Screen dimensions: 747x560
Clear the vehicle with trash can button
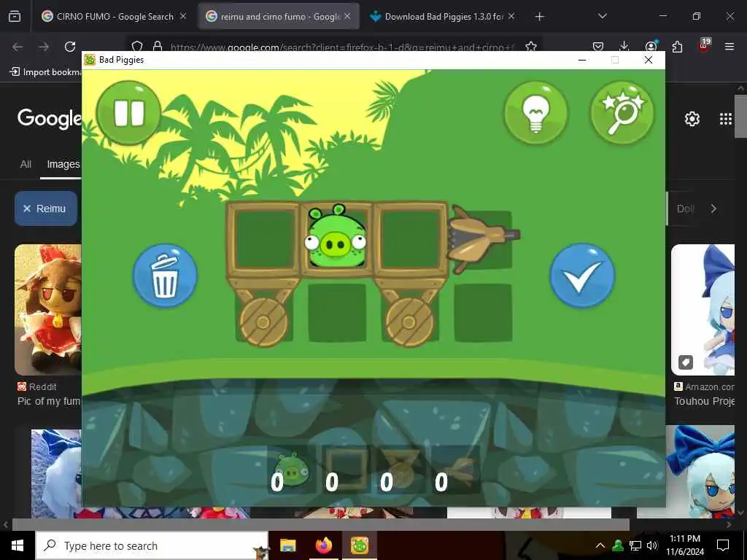(x=165, y=276)
